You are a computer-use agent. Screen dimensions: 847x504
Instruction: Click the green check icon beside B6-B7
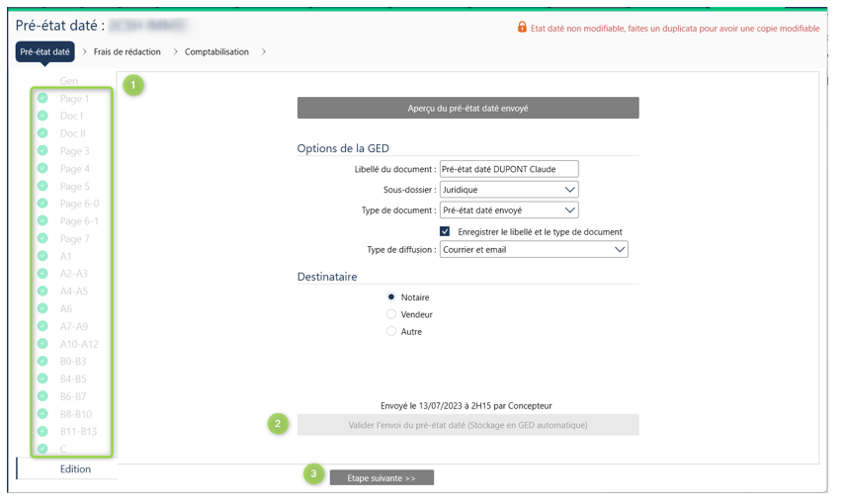coord(42,396)
